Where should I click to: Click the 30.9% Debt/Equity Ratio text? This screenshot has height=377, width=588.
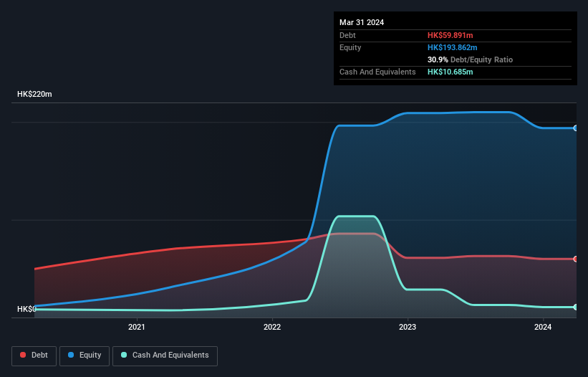click(470, 59)
